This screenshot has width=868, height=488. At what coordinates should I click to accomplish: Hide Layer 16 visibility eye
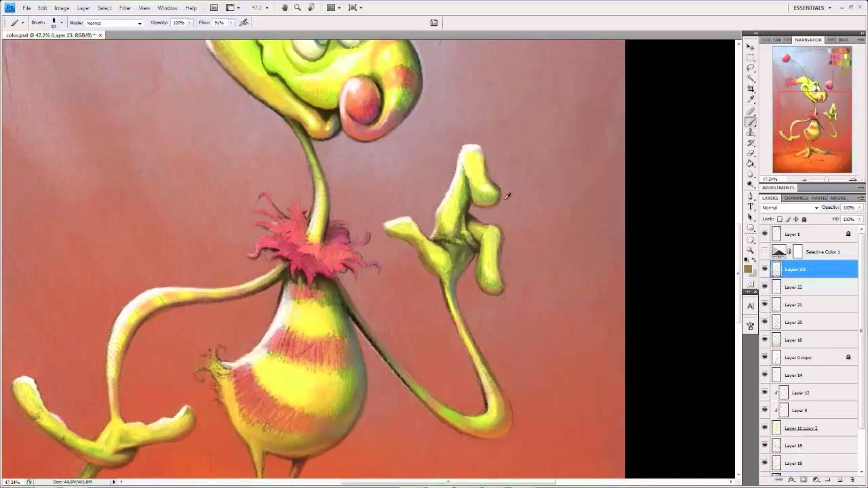(765, 340)
